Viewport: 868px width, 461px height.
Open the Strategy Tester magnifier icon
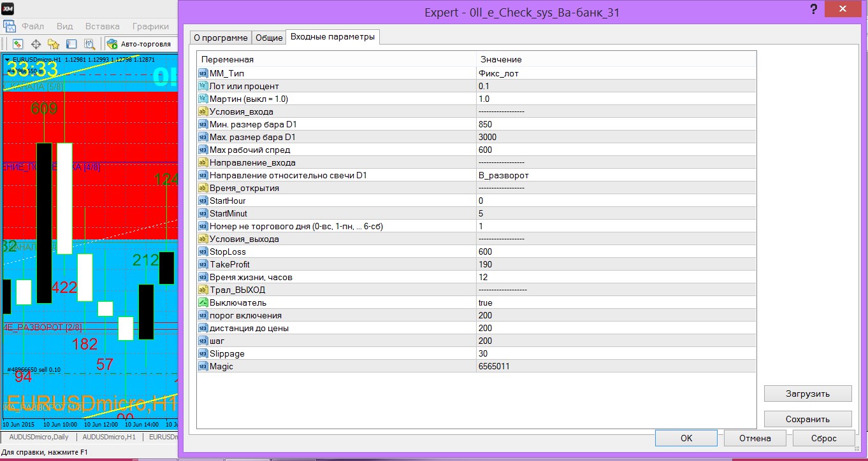point(89,44)
